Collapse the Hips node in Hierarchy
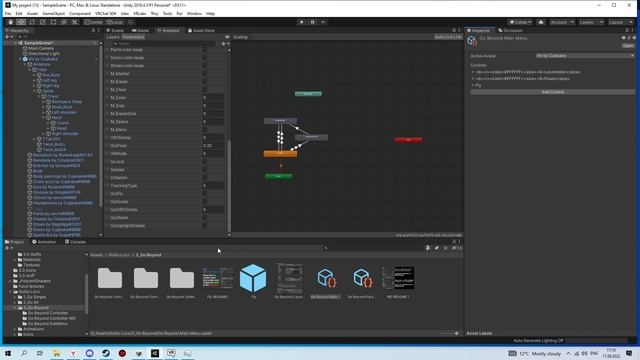 [x=29, y=70]
